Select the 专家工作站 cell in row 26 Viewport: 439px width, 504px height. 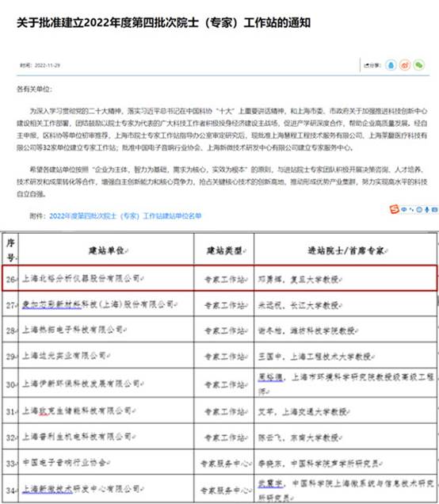point(224,278)
